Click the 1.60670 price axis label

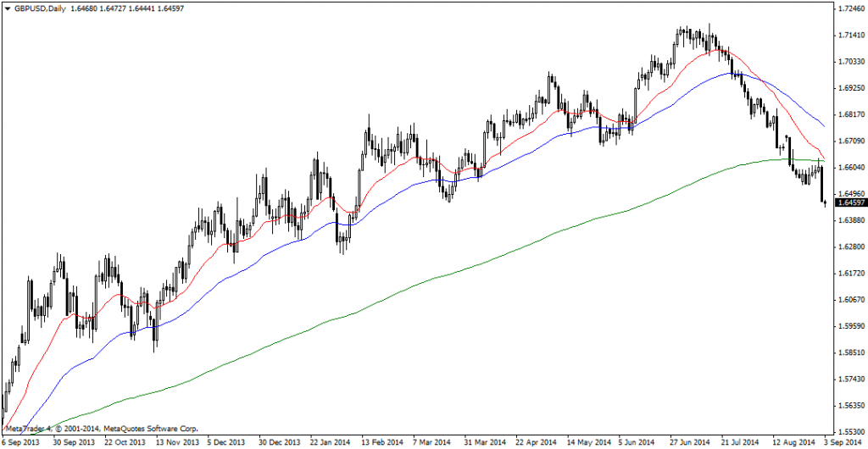point(850,300)
